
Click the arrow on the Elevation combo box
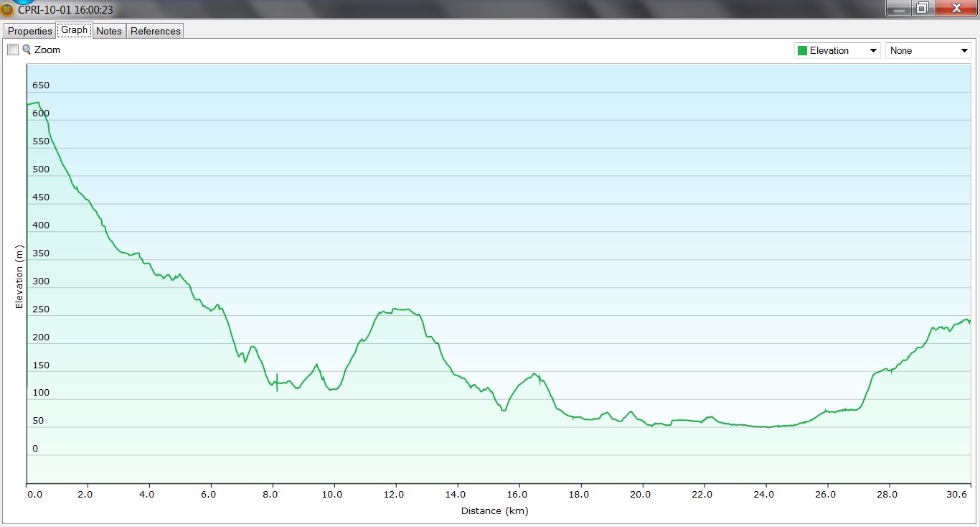point(873,51)
